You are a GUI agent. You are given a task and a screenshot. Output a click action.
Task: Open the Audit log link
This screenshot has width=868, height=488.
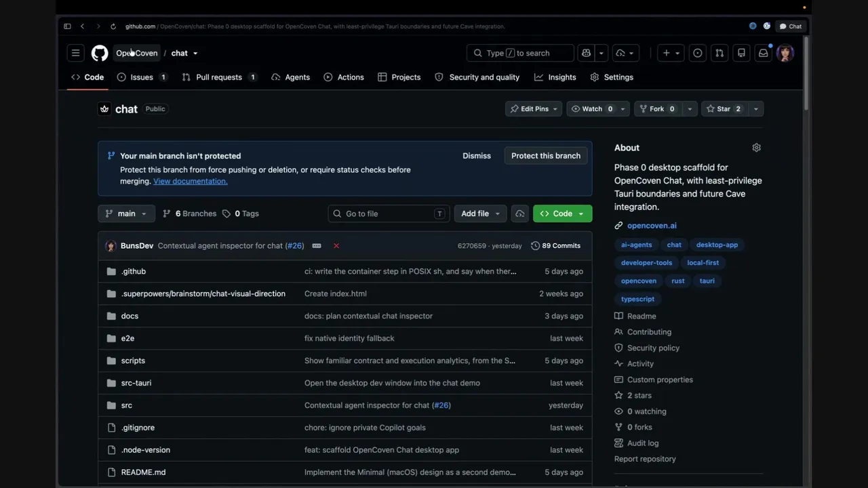[643, 443]
